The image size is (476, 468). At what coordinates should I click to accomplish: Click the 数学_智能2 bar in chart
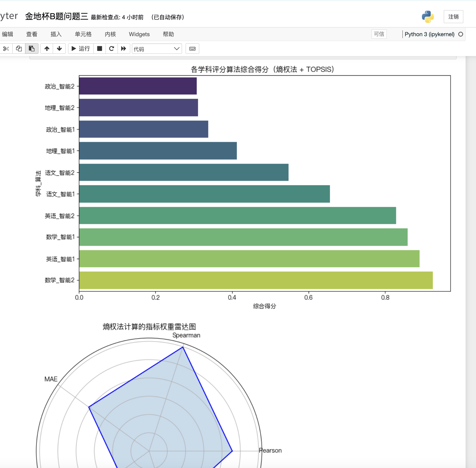coord(256,280)
